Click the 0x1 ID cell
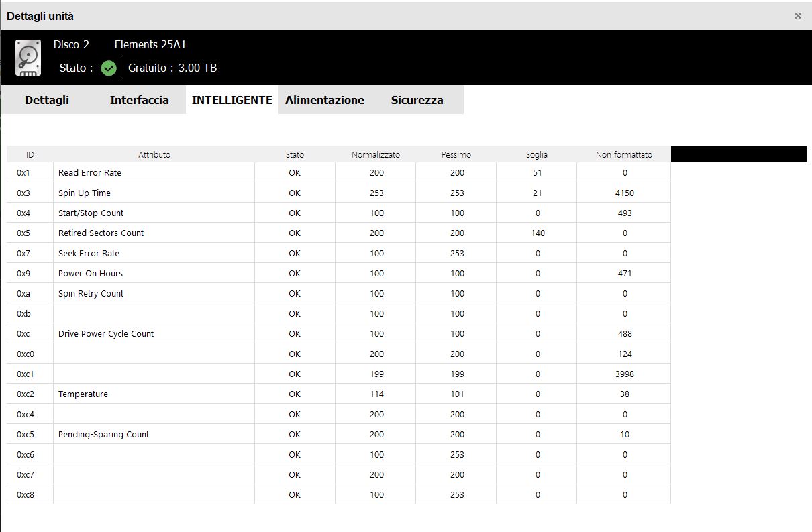 pos(30,172)
